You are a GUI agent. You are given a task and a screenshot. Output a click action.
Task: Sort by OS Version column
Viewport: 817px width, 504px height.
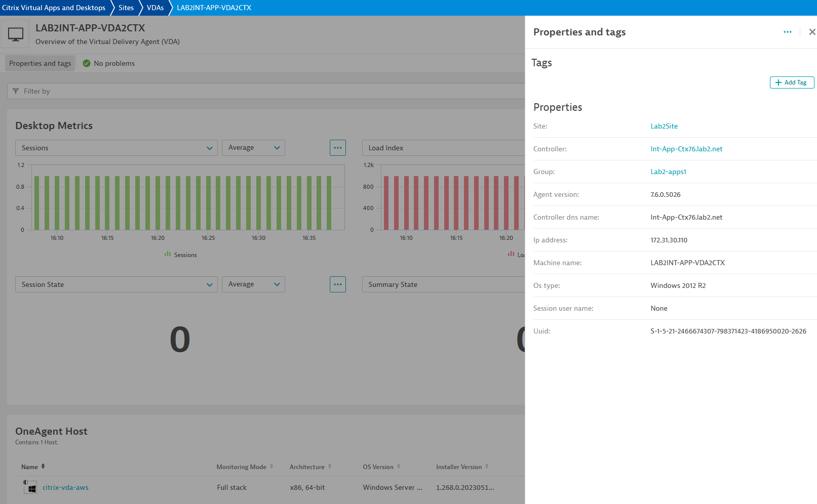[x=381, y=467]
